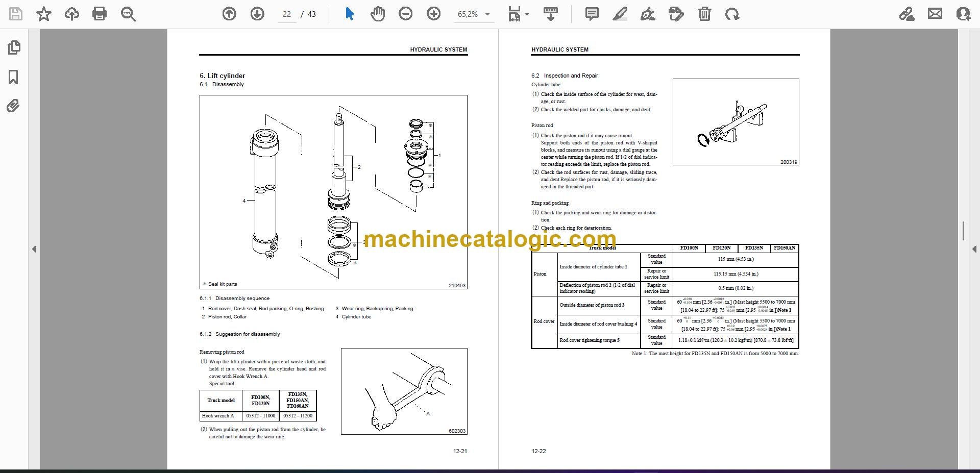Click the "6.1.2 Suggestion for disassembly" heading
Image resolution: width=980 pixels, height=473 pixels.
239,334
